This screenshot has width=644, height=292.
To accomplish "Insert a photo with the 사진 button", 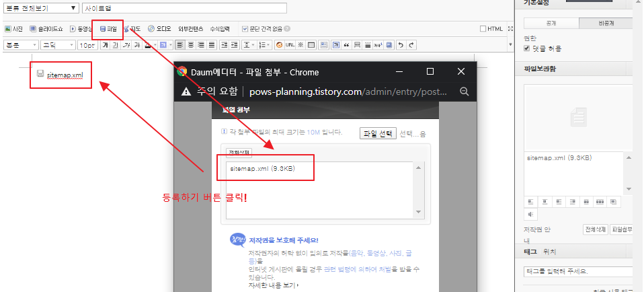I will pos(13,29).
